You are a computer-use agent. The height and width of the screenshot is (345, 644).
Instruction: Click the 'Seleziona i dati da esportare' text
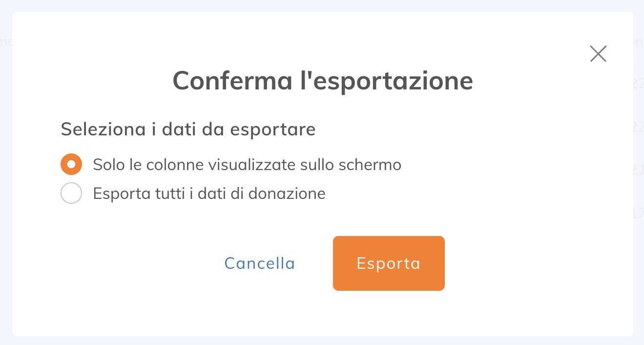pyautogui.click(x=188, y=129)
